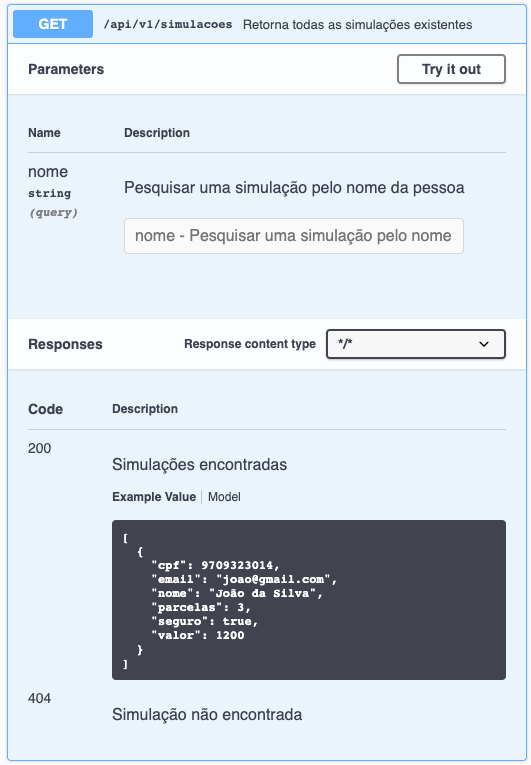531x765 pixels.
Task: Click the 'Simulação não encontrada' description
Action: pyautogui.click(x=207, y=714)
